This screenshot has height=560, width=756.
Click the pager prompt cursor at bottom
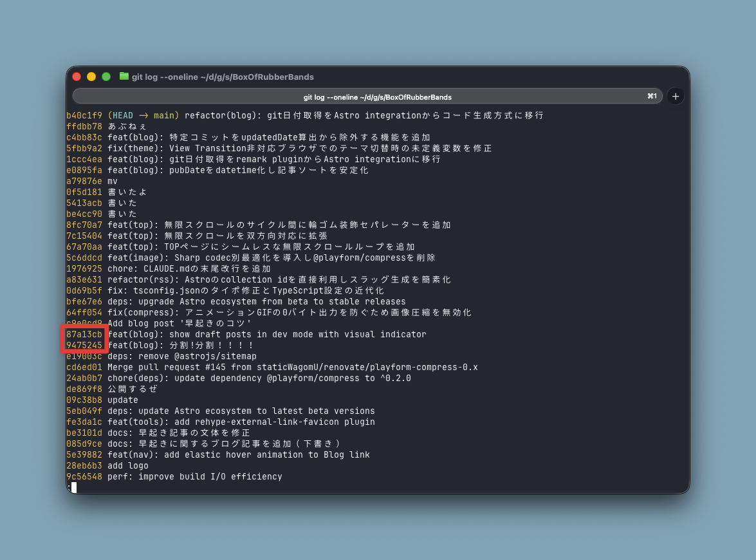pyautogui.click(x=73, y=487)
